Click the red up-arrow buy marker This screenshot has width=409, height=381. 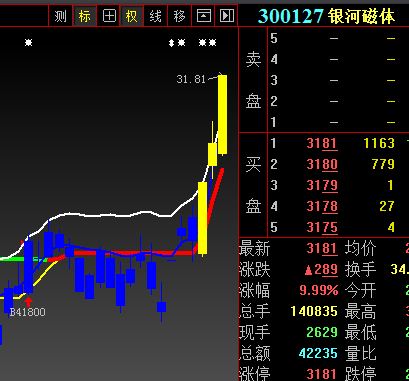click(29, 302)
